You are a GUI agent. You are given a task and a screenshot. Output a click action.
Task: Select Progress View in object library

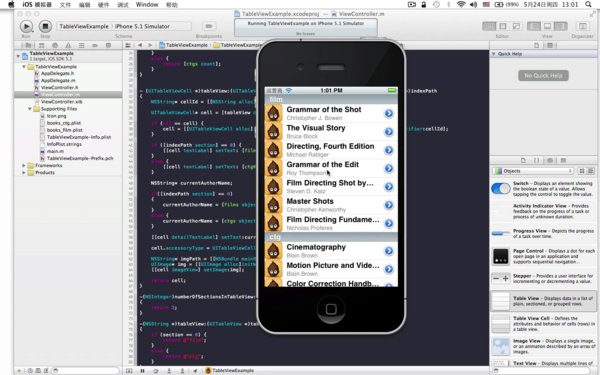(x=543, y=233)
